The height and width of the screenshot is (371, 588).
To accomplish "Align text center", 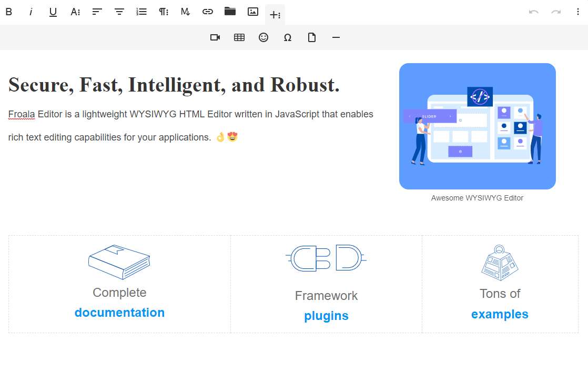I will click(119, 12).
